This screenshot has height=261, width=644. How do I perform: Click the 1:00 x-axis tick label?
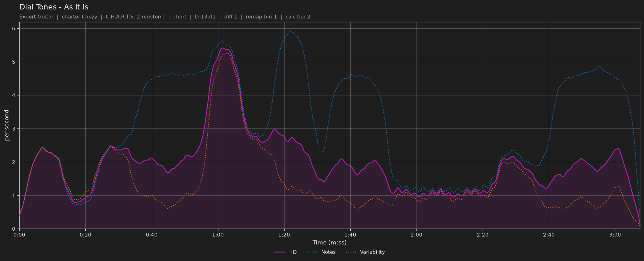click(x=218, y=235)
